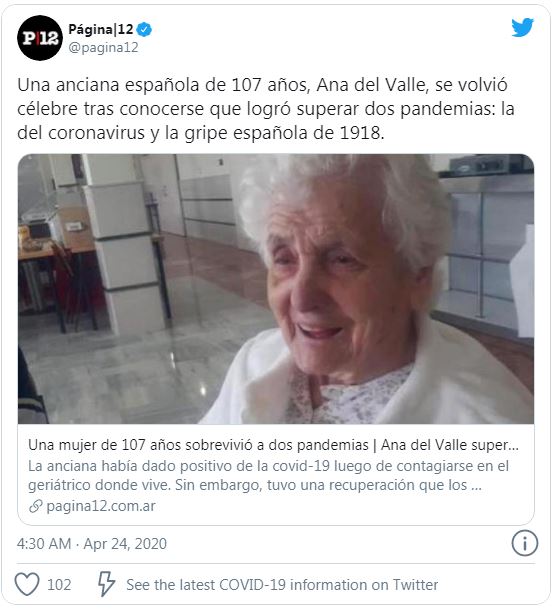Viewport: 553px width, 610px height.
Task: Click the lightning bolt icon
Action: point(106,584)
